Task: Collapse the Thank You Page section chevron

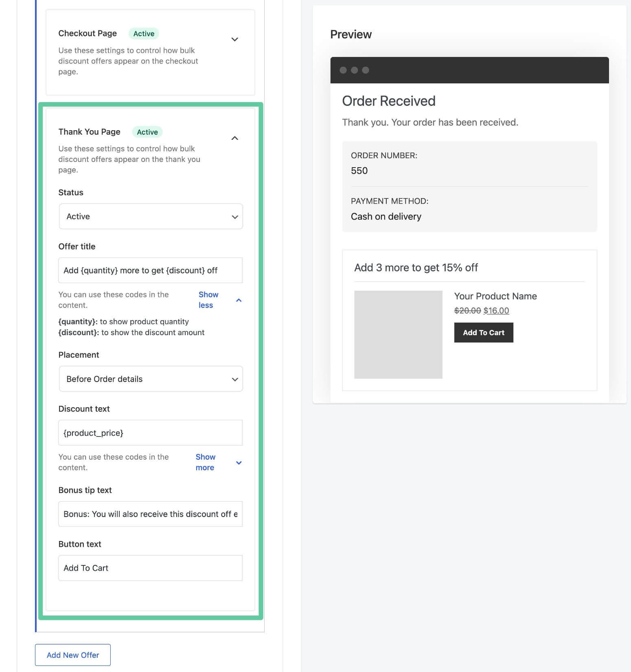Action: tap(234, 138)
